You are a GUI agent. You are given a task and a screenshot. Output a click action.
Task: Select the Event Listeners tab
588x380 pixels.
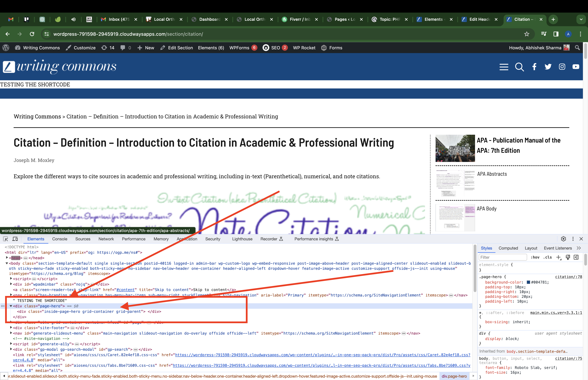tap(558, 248)
